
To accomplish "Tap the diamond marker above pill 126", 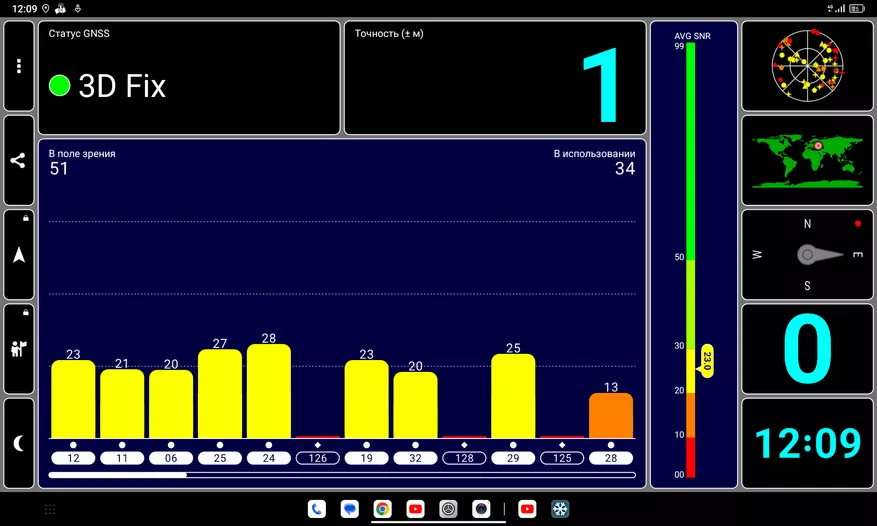I will pyautogui.click(x=318, y=445).
